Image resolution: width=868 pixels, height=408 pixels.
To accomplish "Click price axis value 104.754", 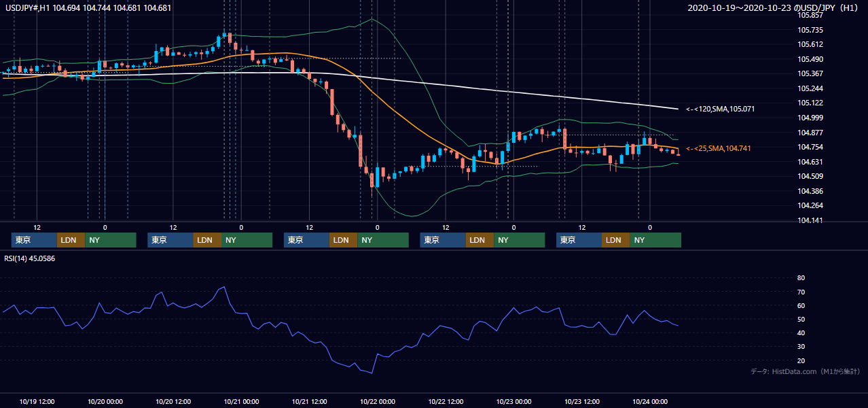I will (x=810, y=147).
